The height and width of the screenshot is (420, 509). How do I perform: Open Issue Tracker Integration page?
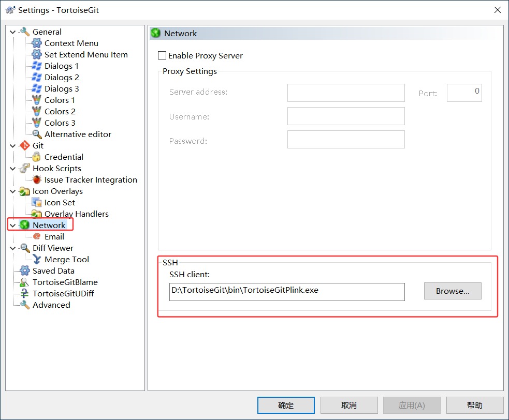pos(91,179)
